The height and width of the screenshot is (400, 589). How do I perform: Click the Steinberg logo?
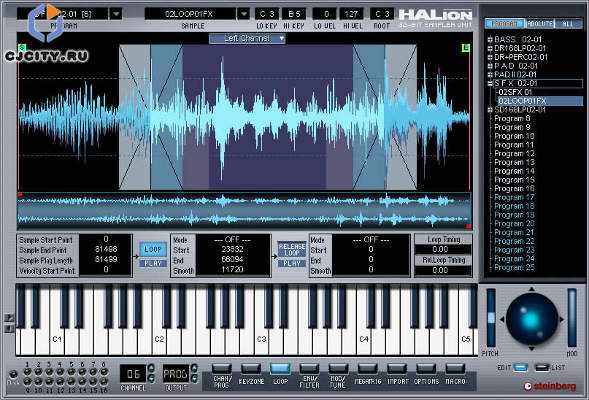[550, 386]
